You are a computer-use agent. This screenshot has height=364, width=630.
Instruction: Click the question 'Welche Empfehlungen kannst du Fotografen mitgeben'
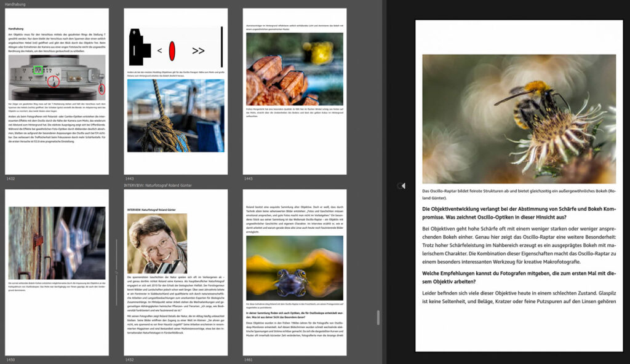click(519, 277)
